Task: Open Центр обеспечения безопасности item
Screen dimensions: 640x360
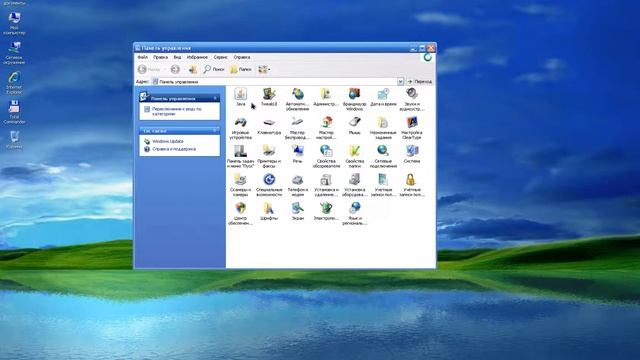Action: click(x=240, y=213)
